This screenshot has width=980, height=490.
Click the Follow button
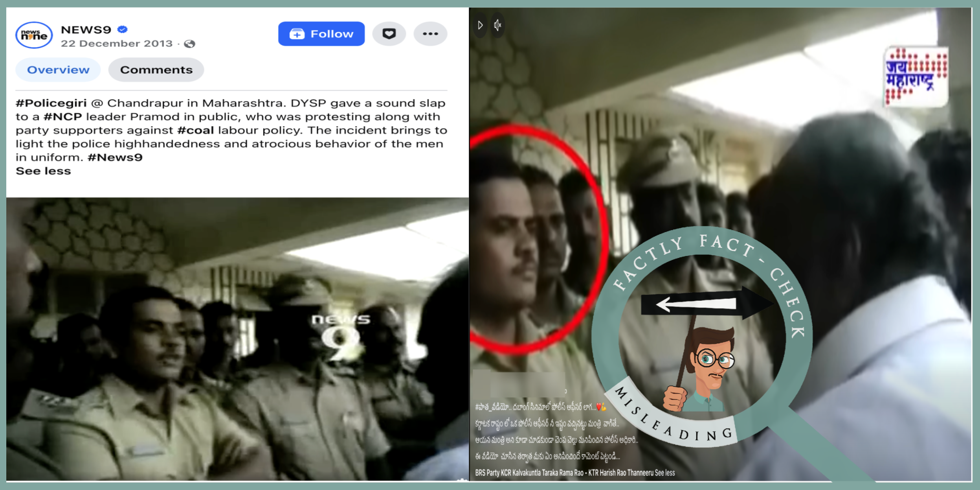321,34
